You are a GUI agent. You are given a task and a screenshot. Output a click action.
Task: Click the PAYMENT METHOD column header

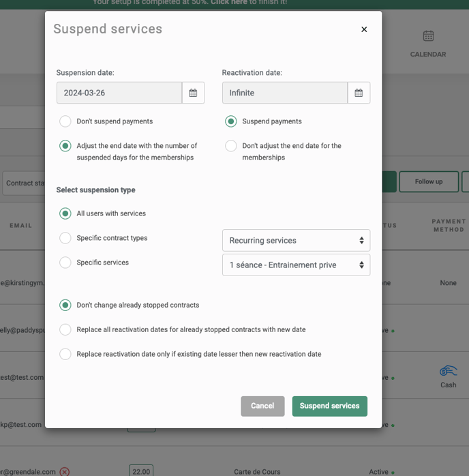[449, 226]
